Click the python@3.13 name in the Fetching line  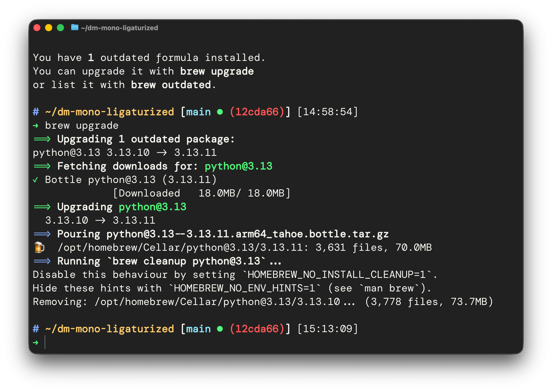238,166
